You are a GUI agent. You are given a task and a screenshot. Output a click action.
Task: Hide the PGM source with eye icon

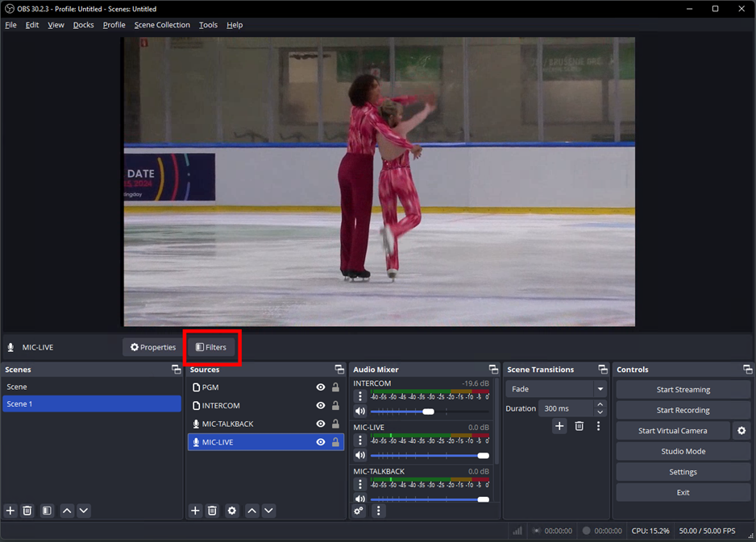[x=321, y=387]
